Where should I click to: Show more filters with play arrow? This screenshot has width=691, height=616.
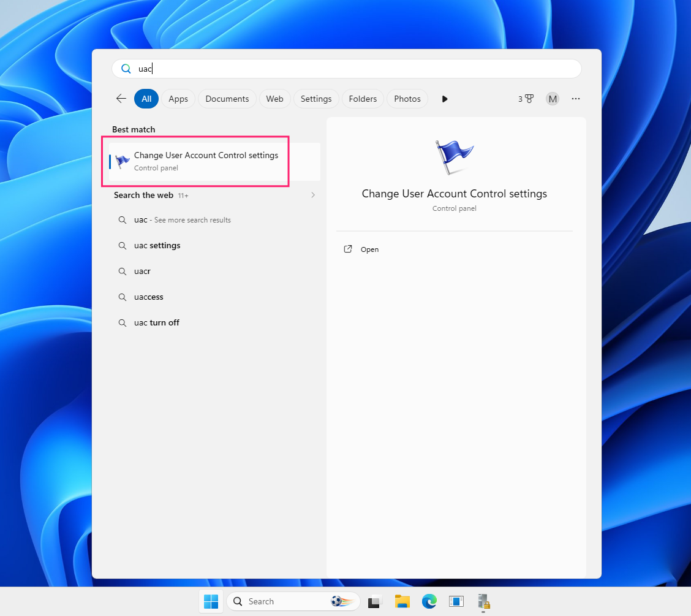445,99
